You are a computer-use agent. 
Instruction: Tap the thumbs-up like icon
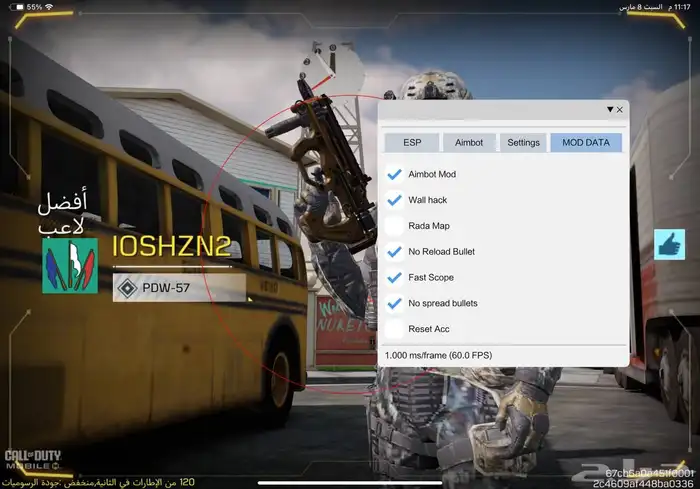(x=669, y=244)
